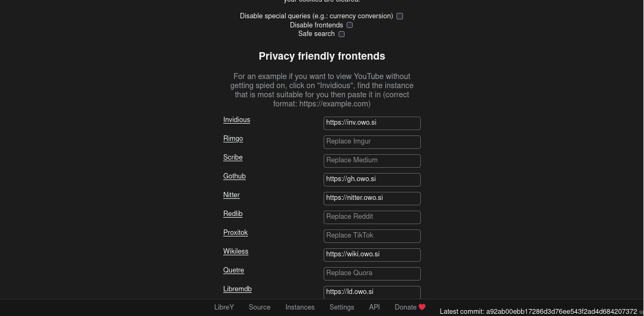644x316 pixels.
Task: Click the Invidious URL input field
Action: click(372, 123)
